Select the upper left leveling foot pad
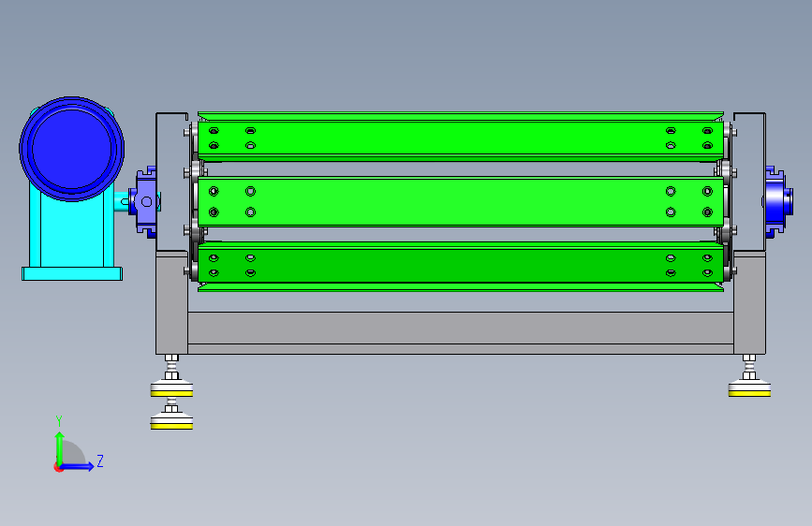 (x=171, y=388)
